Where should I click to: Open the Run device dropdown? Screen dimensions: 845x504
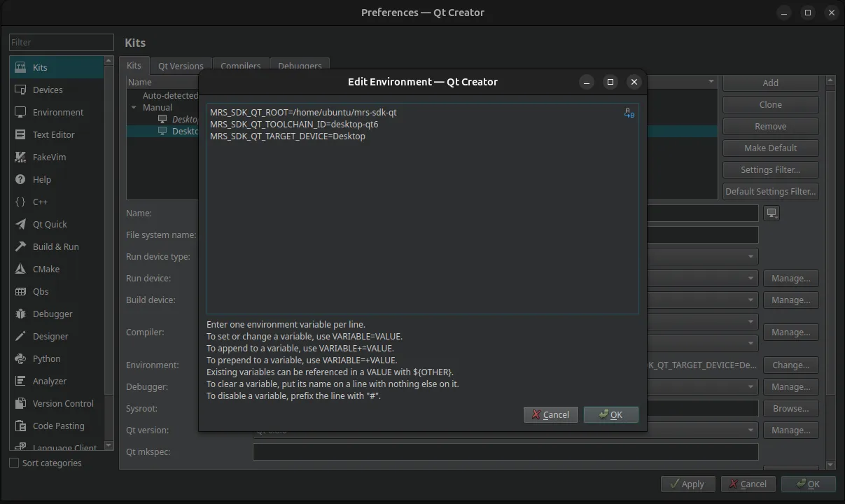(751, 278)
